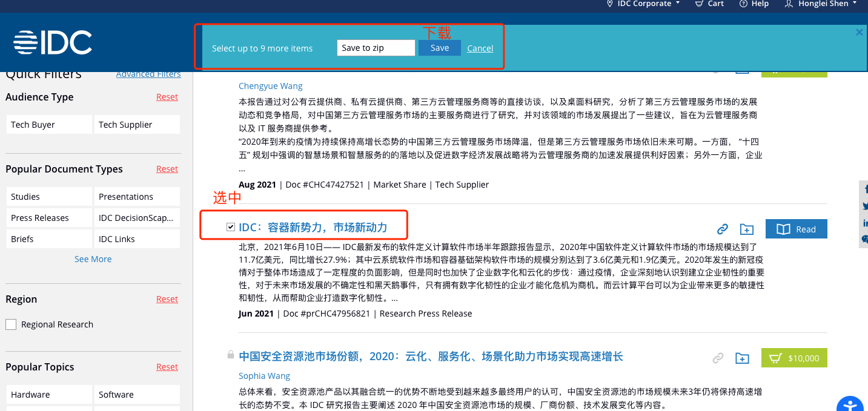Click Save to zip input field
The width and height of the screenshot is (868, 411).
(x=376, y=47)
